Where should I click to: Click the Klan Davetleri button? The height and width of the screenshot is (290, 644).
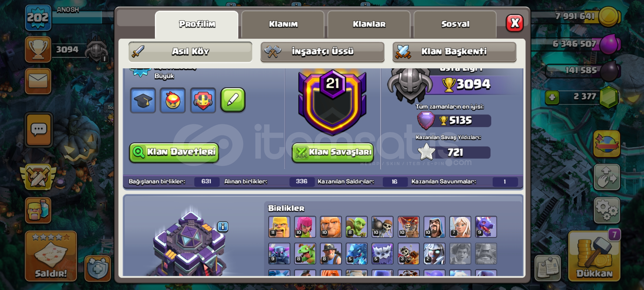point(174,152)
